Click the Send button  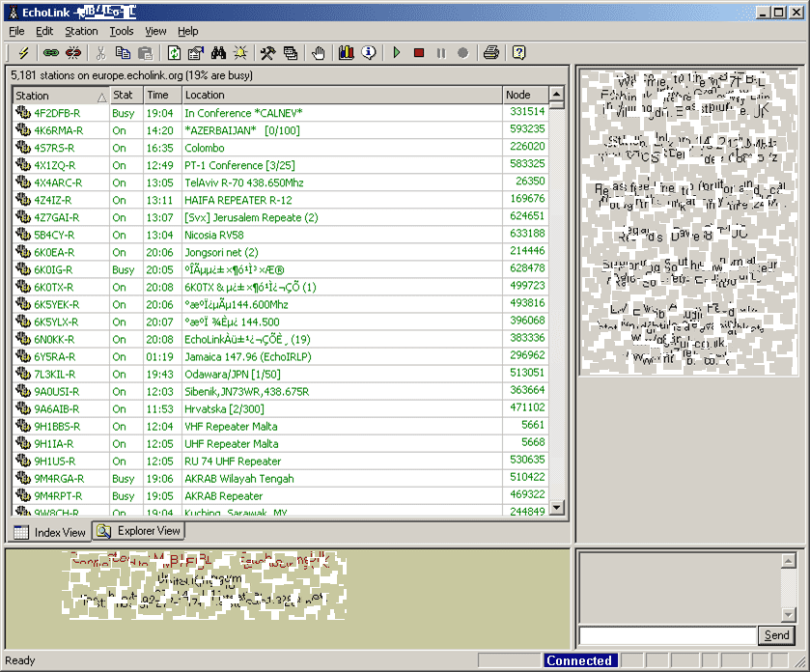tap(776, 634)
